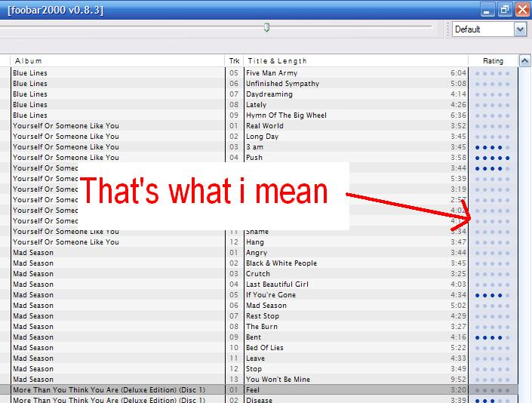
Task: Rate You Won't Be Mine
Action: coord(493,380)
